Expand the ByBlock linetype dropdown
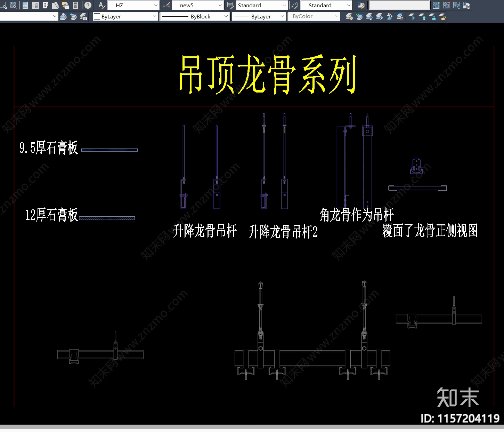This screenshot has width=504, height=432. click(x=226, y=16)
